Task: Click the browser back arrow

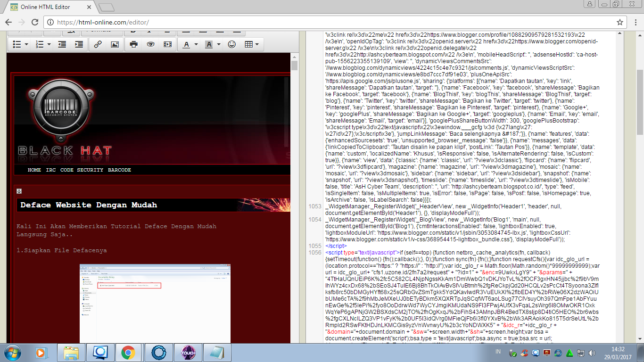Action: point(8,22)
